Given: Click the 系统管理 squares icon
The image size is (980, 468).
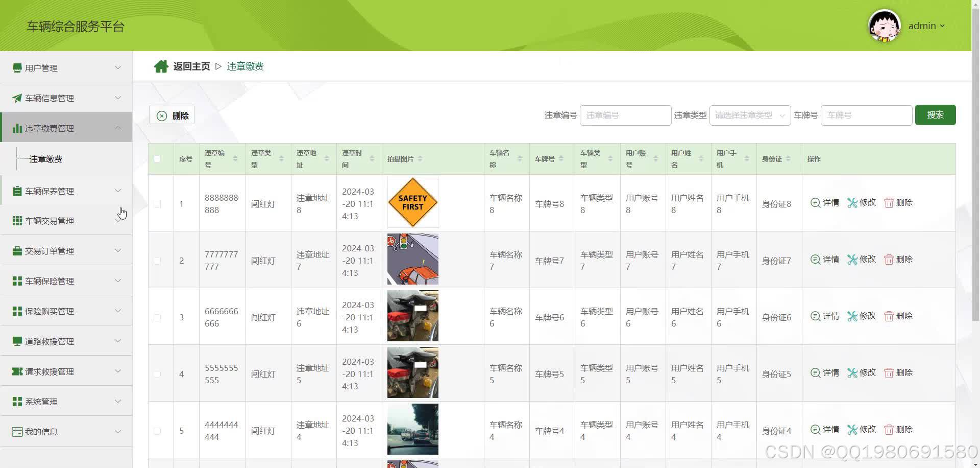Looking at the screenshot, I should [x=17, y=402].
